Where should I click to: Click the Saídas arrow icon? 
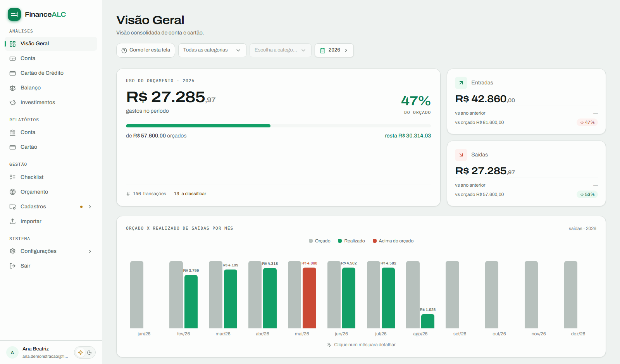pyautogui.click(x=461, y=155)
